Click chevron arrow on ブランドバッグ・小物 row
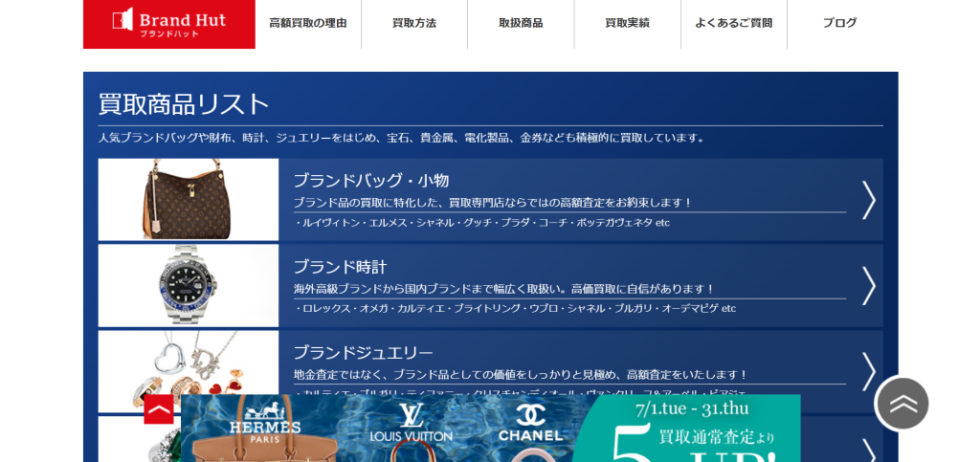Viewport: 980px width, 462px height. pyautogui.click(x=869, y=200)
